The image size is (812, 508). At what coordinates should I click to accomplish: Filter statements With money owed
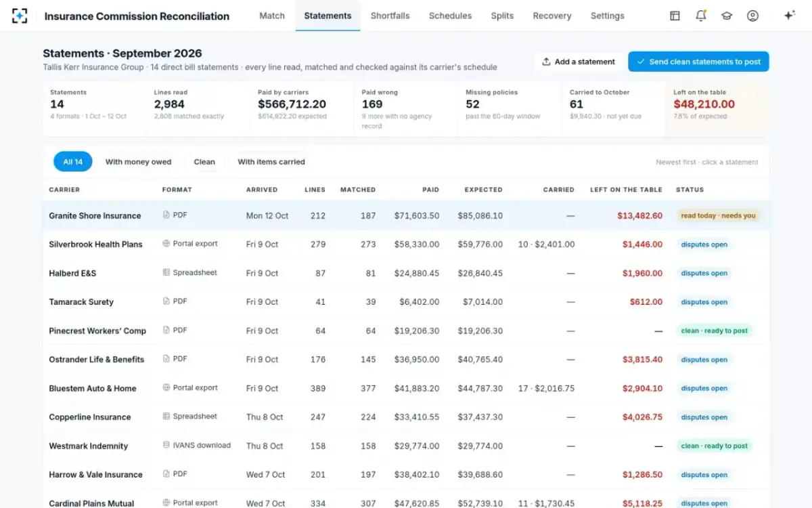click(138, 162)
